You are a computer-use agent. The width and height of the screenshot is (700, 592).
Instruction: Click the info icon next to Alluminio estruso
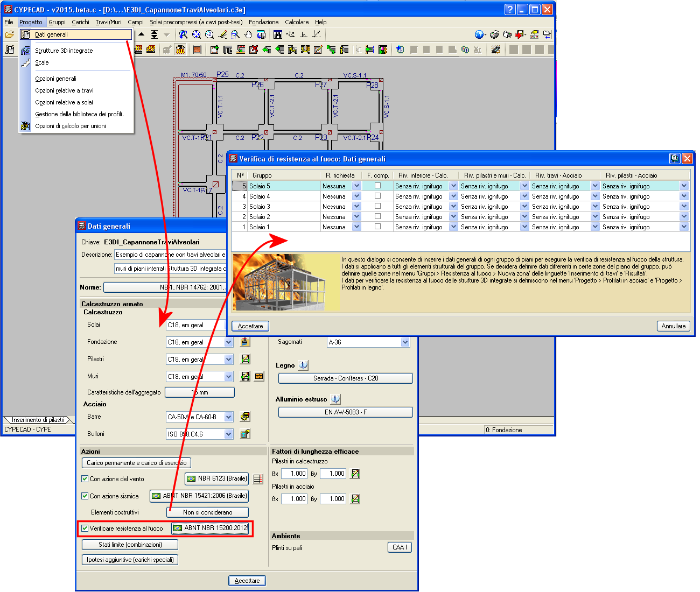pos(335,399)
